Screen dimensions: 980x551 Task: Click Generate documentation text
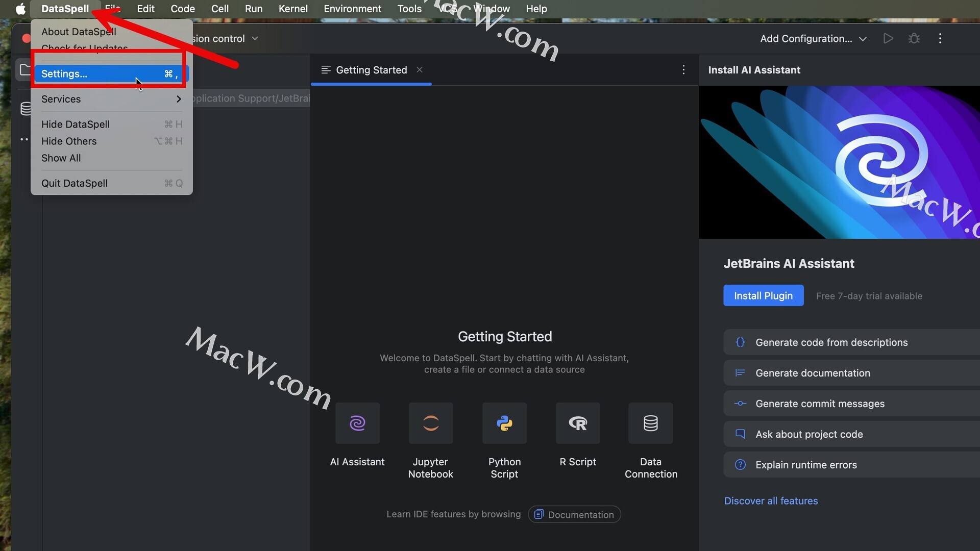tap(813, 373)
